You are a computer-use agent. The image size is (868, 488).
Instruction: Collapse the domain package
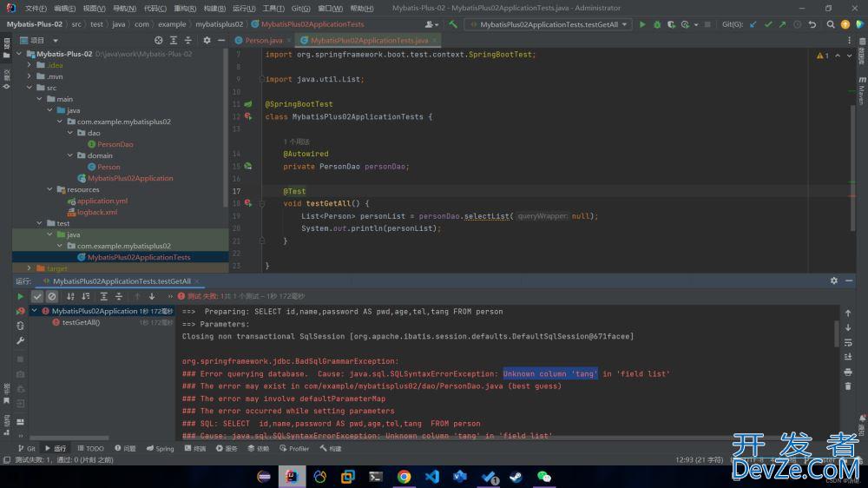[x=70, y=155]
